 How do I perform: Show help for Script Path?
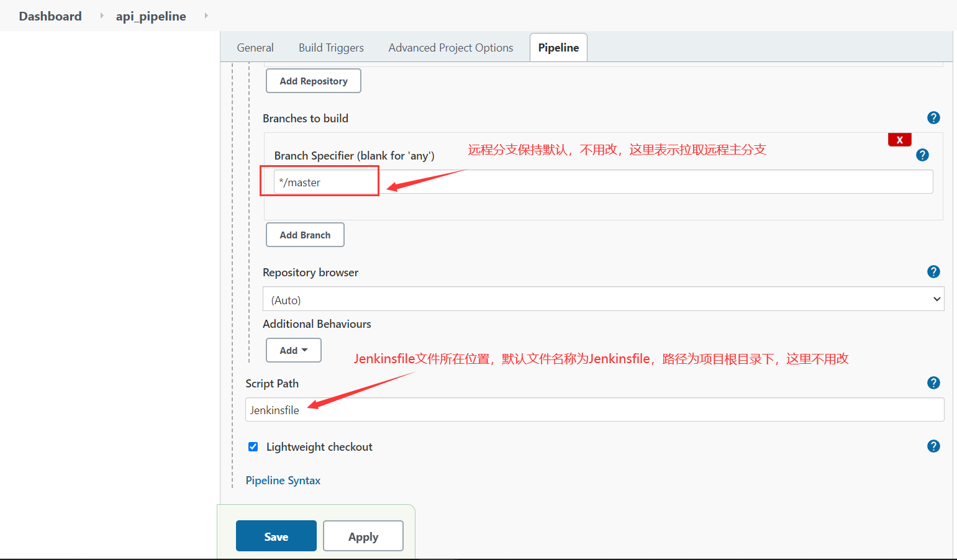(933, 383)
